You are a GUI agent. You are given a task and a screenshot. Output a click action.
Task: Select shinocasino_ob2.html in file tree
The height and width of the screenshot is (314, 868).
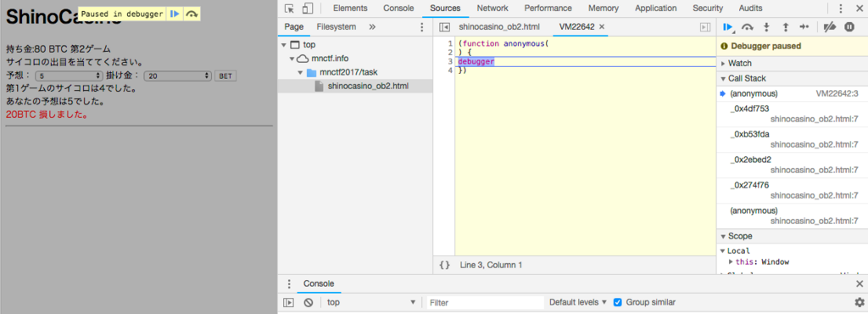coord(368,86)
